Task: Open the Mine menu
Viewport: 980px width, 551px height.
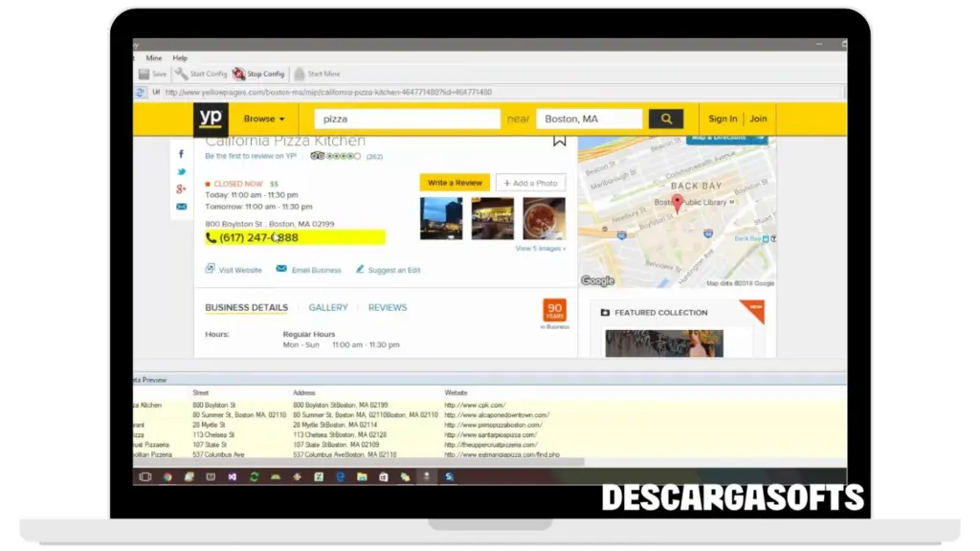Action: (153, 58)
